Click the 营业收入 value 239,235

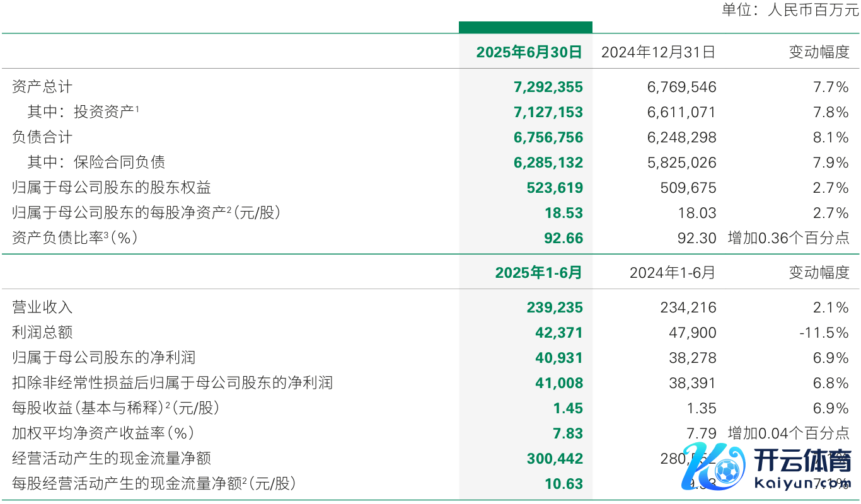[x=555, y=307]
